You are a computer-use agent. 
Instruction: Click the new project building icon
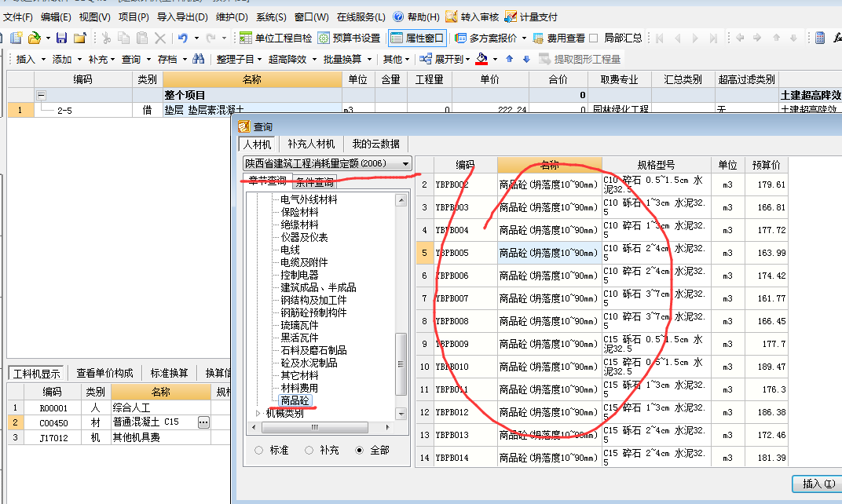[16, 38]
